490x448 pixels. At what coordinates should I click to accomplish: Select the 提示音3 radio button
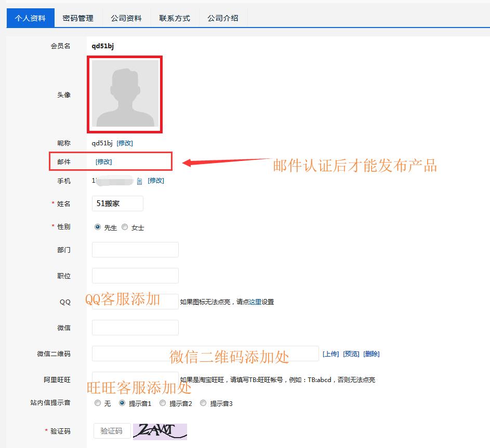coord(203,403)
